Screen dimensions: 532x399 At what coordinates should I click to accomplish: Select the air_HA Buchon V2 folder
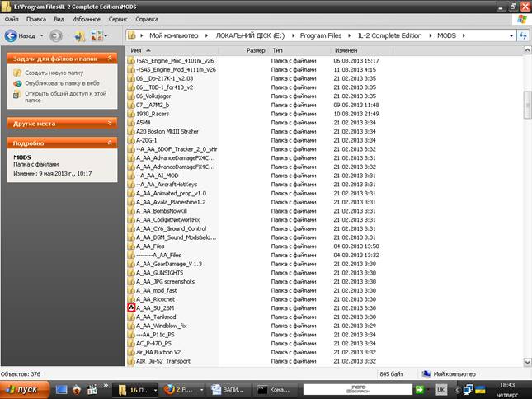click(158, 352)
